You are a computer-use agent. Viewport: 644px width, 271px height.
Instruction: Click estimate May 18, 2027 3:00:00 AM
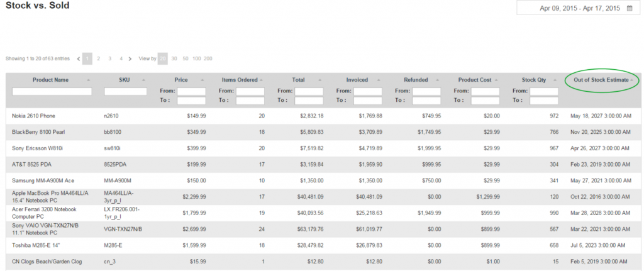click(x=601, y=116)
